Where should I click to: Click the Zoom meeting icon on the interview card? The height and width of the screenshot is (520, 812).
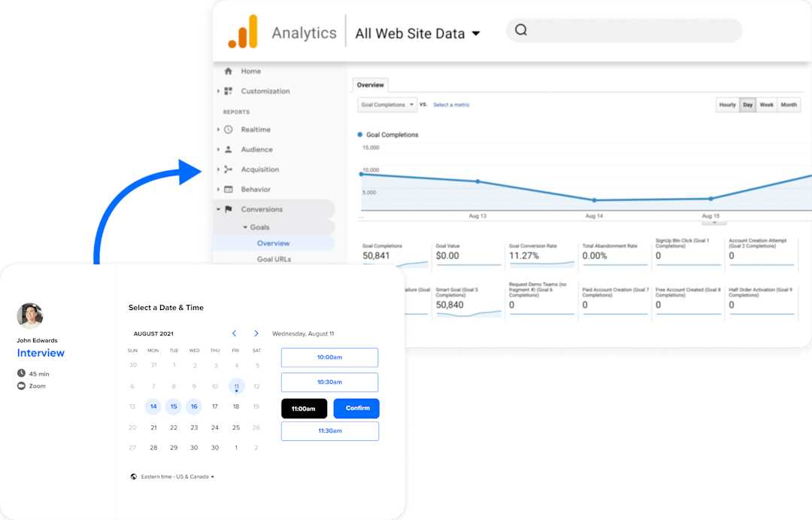(23, 385)
